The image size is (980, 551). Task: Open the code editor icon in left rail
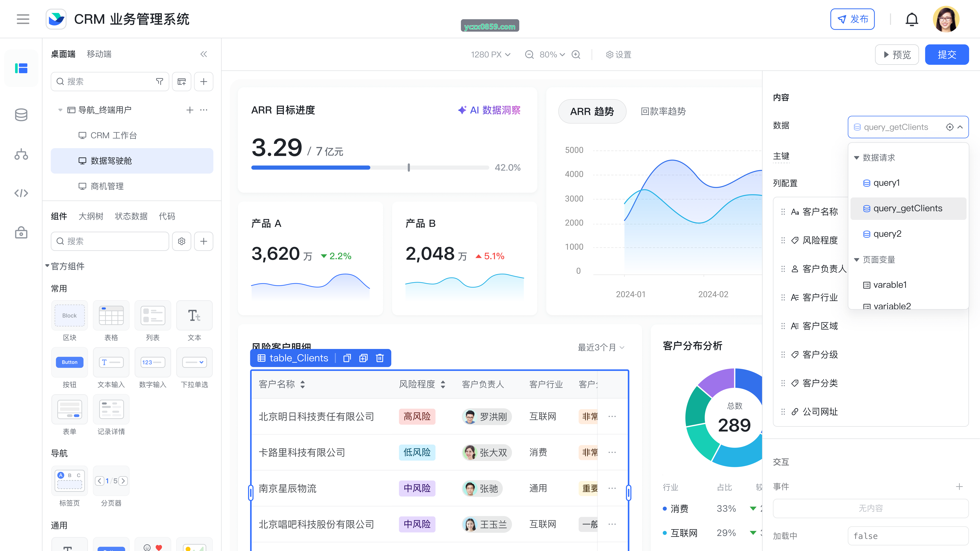coord(21,193)
